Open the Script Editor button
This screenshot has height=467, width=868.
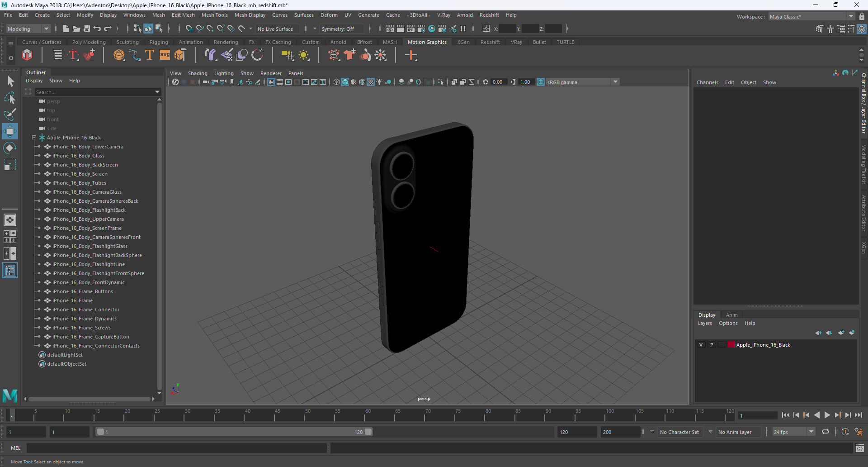point(860,448)
